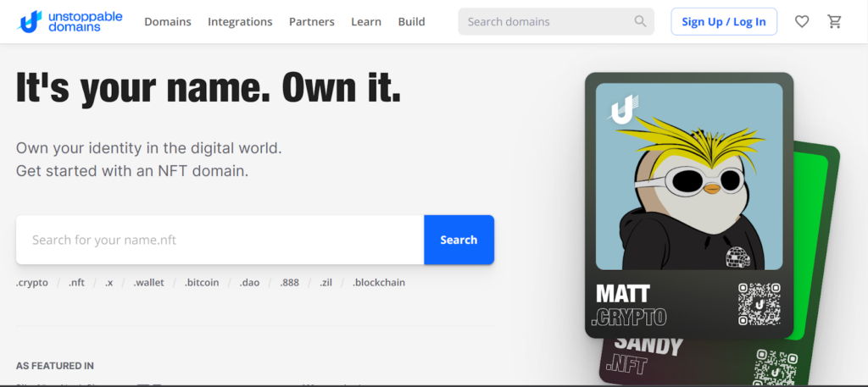868x387 pixels.
Task: Click the QR code on MATT card
Action: [759, 304]
